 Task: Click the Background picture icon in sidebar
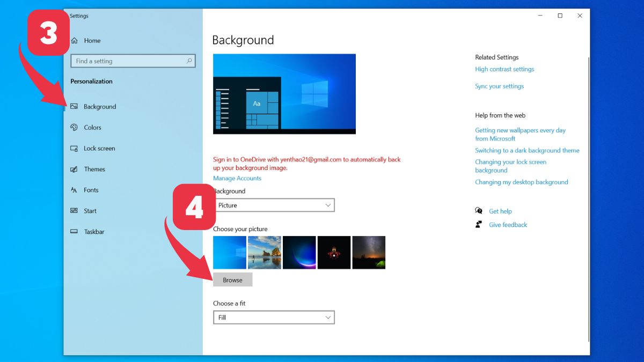[74, 107]
